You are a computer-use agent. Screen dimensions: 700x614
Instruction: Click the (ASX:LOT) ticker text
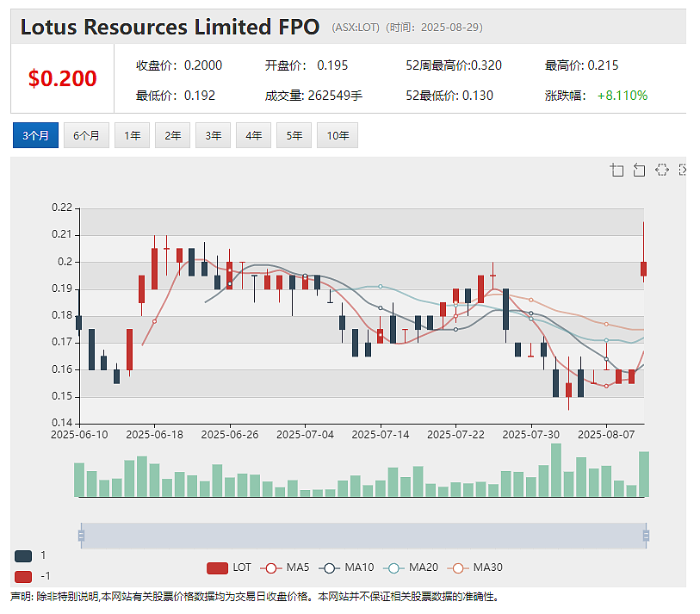[x=356, y=28]
